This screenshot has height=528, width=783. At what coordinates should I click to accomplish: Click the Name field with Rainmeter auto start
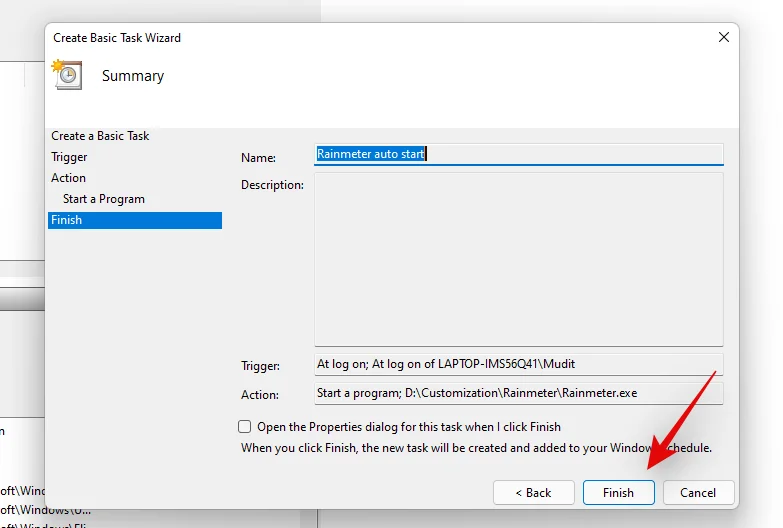pyautogui.click(x=518, y=154)
